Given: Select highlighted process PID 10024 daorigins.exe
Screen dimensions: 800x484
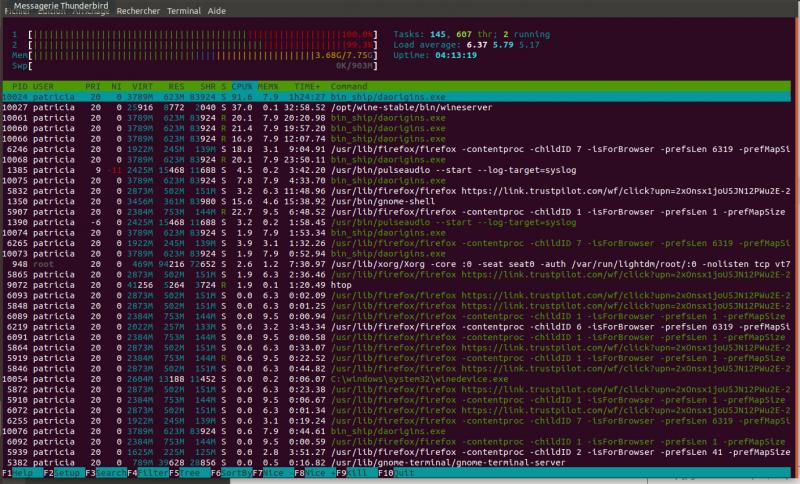Looking at the screenshot, I should [x=396, y=97].
